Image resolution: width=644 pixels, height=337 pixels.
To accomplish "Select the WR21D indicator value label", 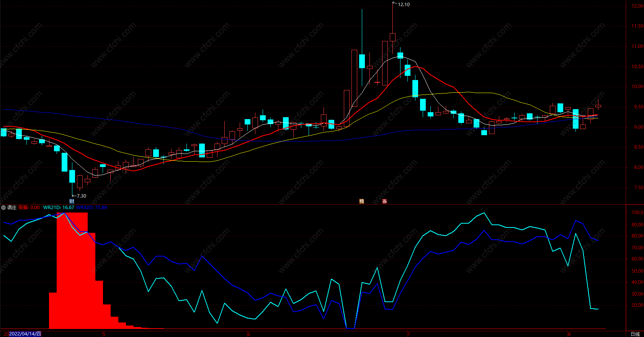I will (x=59, y=208).
